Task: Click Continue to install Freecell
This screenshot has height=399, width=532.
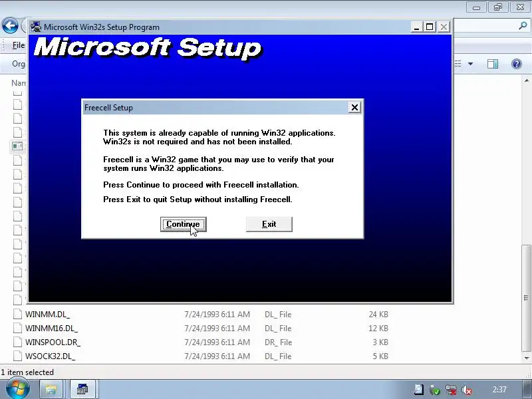Action: pyautogui.click(x=184, y=224)
